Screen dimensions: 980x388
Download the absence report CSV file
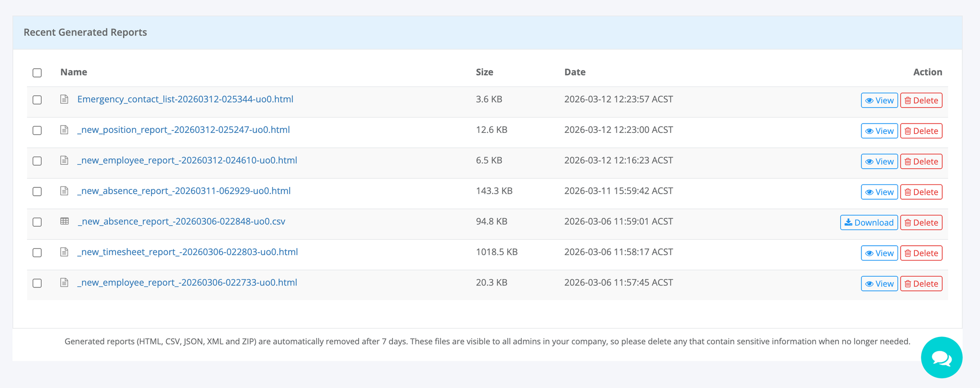(869, 223)
